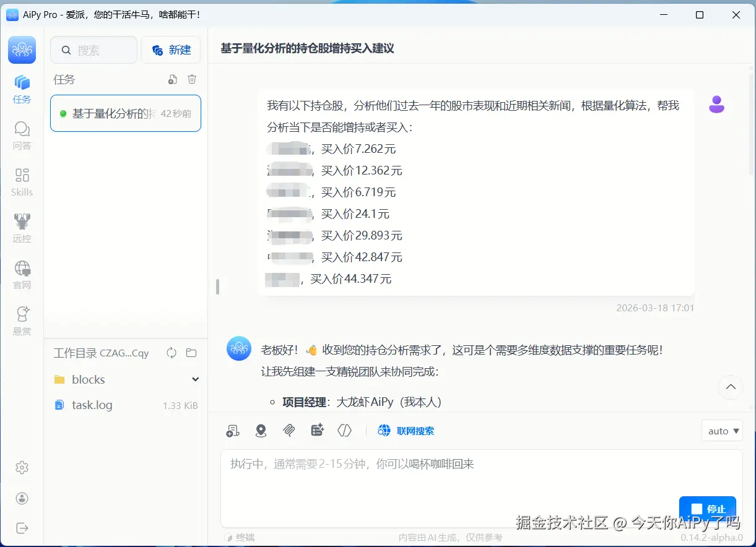Click the AiPy assistant avatar in chat
Image resolution: width=756 pixels, height=547 pixels.
[x=239, y=349]
